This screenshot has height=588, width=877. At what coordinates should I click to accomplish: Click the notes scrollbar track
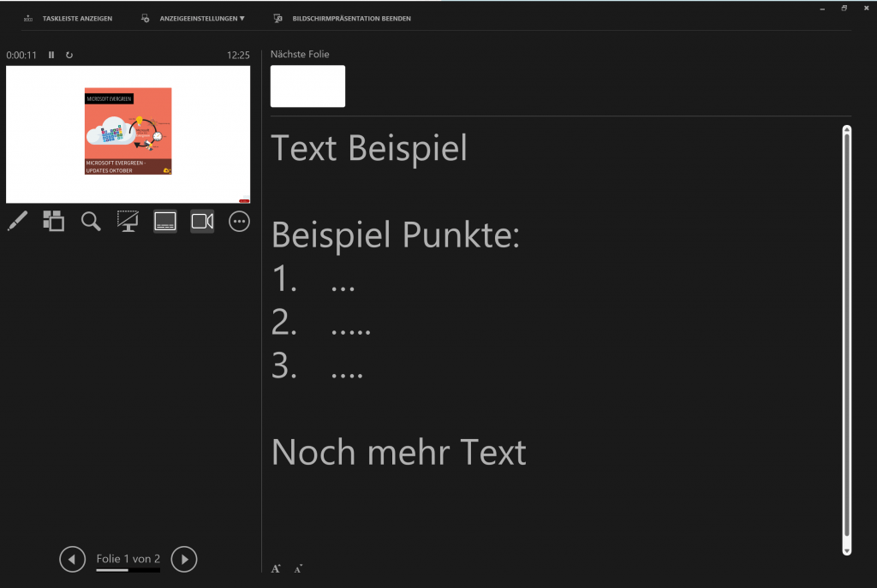tap(847, 340)
